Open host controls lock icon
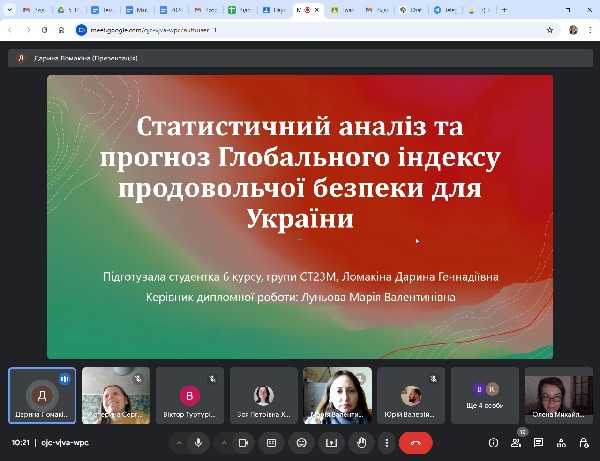Image resolution: width=600 pixels, height=461 pixels. (x=582, y=442)
